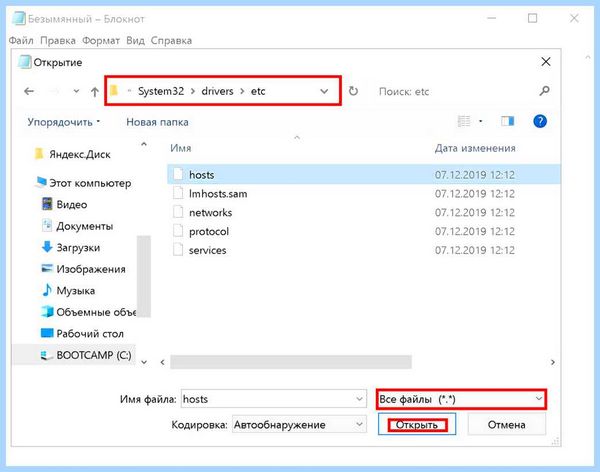Open the Файл menu
This screenshot has width=600, height=472.
coord(21,41)
